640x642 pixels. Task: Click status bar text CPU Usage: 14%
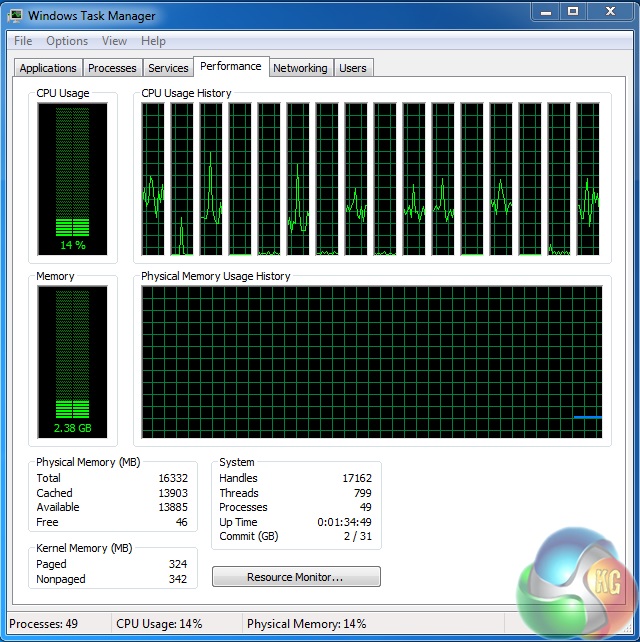point(159,624)
